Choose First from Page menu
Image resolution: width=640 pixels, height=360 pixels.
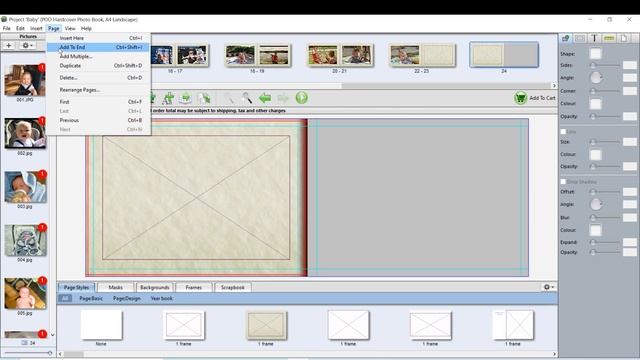point(98,102)
